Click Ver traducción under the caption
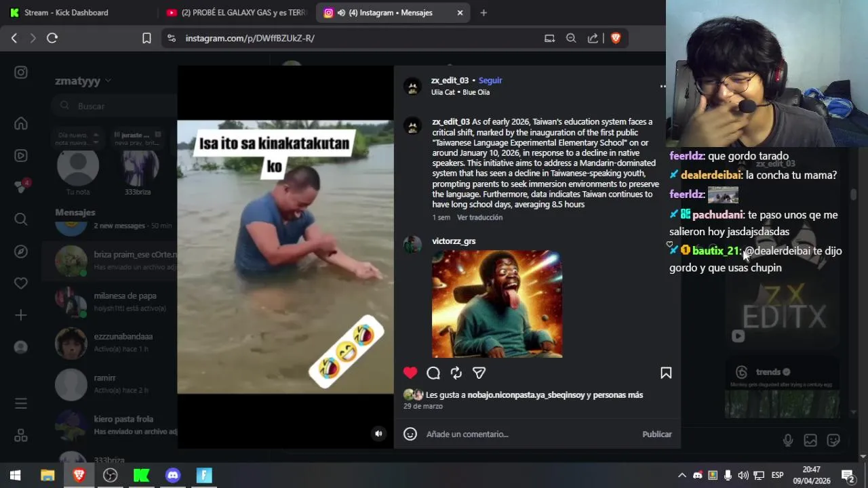Viewport: 868px width, 488px height. (x=479, y=218)
